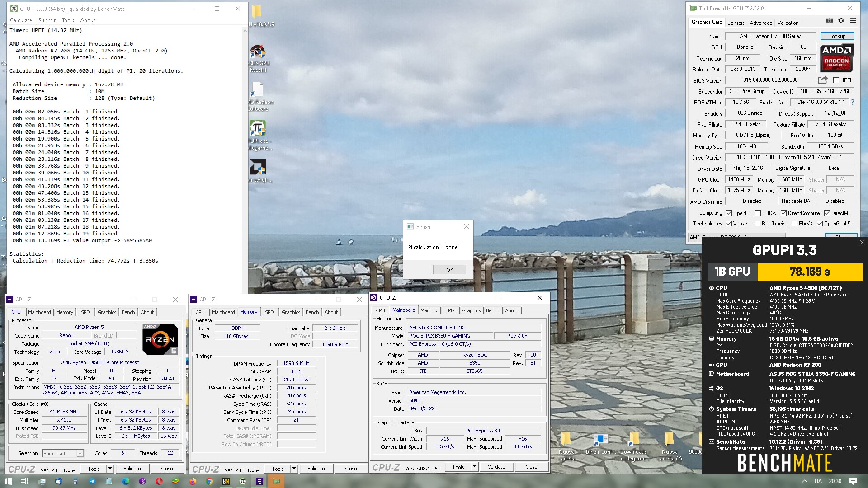The width and height of the screenshot is (868, 488).
Task: Open the GPU-Z hamburger menu
Action: (x=853, y=20)
